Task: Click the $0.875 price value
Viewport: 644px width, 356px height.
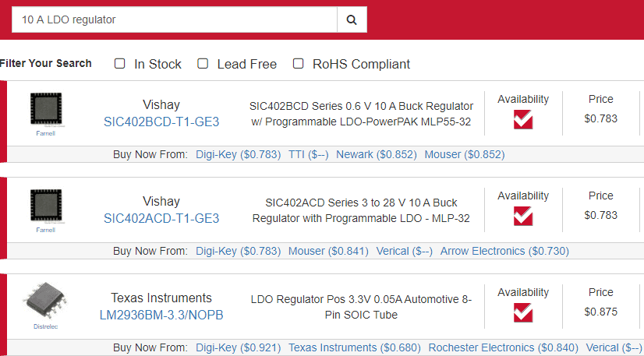Action: 601,312
